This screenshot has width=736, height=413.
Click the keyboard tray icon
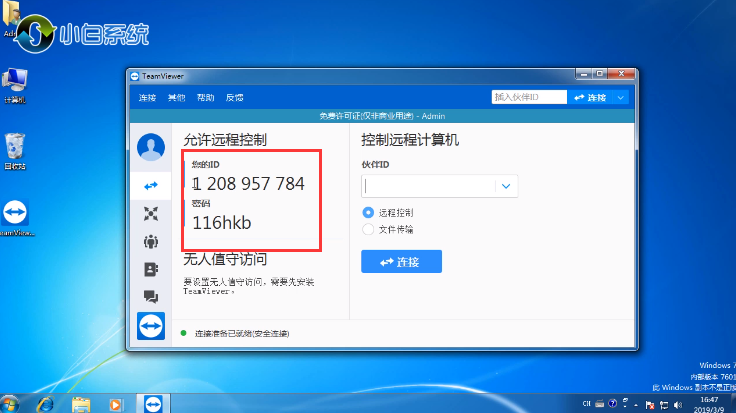[599, 404]
